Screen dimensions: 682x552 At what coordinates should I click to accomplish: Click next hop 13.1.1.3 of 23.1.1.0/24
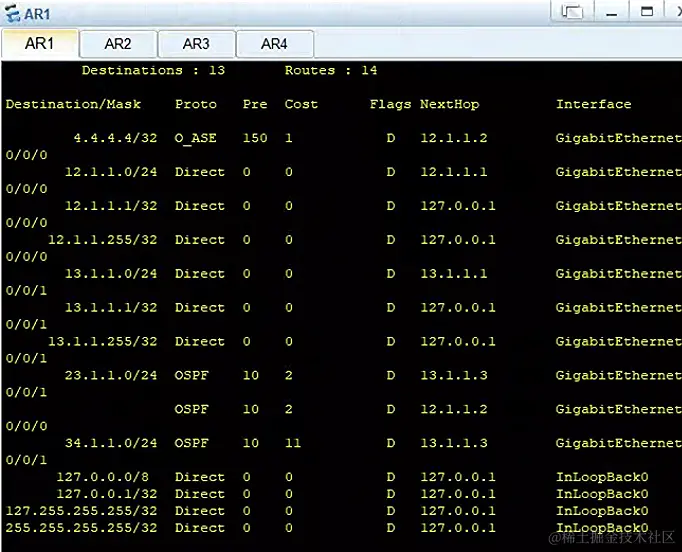(454, 375)
